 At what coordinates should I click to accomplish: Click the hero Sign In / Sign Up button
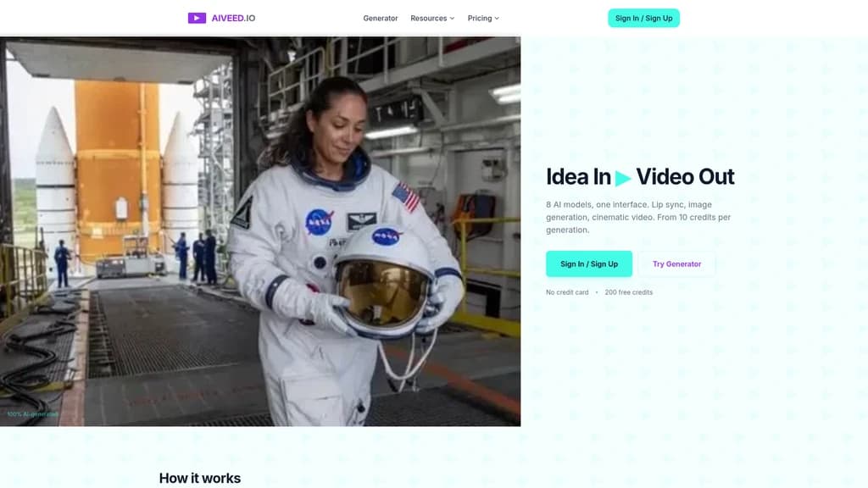589,264
